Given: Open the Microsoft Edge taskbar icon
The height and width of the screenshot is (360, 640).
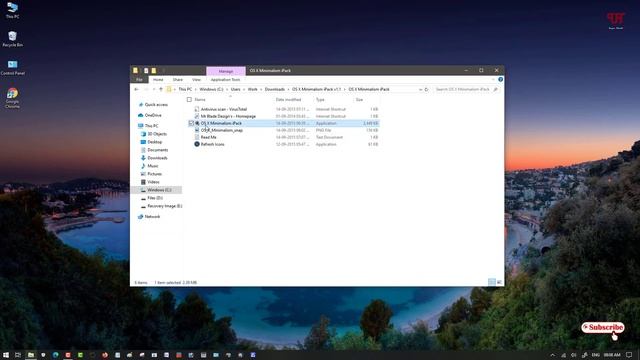Looking at the screenshot, I should point(56,355).
